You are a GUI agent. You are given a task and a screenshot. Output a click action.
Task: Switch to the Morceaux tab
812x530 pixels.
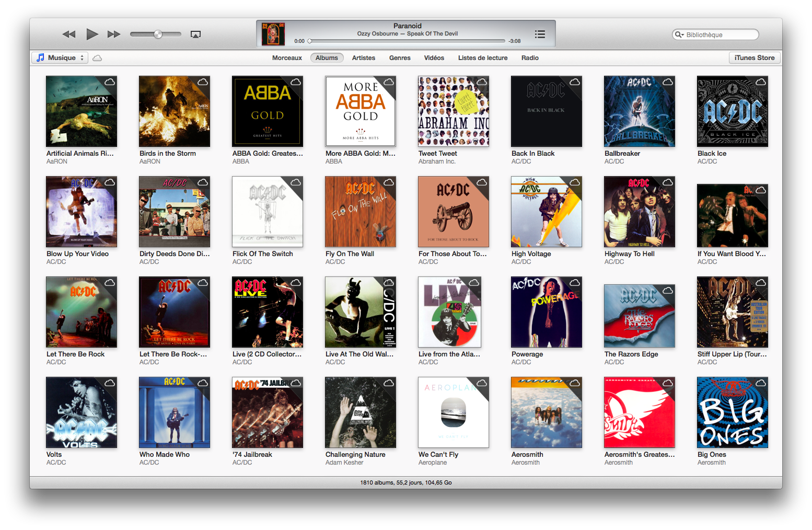(x=287, y=58)
